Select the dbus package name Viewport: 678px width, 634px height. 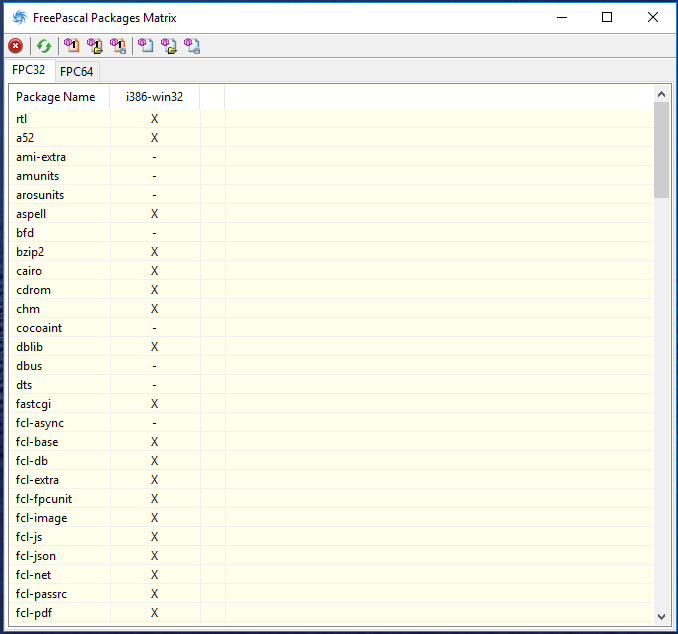[29, 366]
